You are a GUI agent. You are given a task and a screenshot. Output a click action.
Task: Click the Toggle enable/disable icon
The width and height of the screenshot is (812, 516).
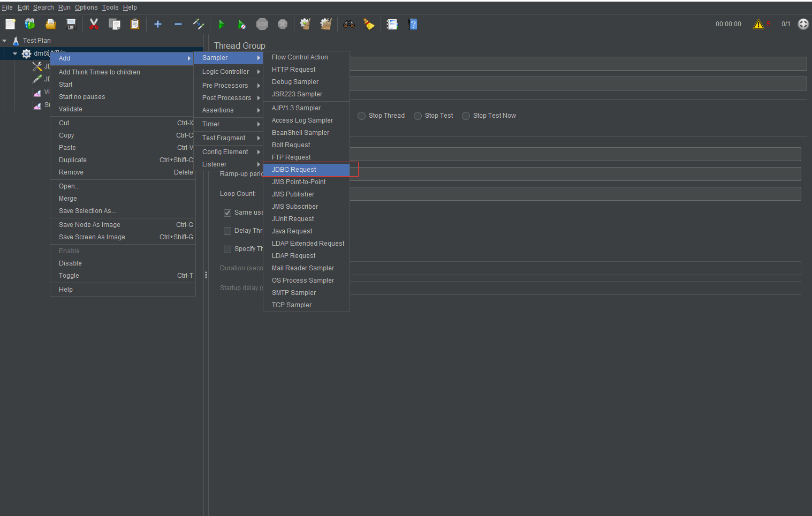pyautogui.click(x=199, y=24)
